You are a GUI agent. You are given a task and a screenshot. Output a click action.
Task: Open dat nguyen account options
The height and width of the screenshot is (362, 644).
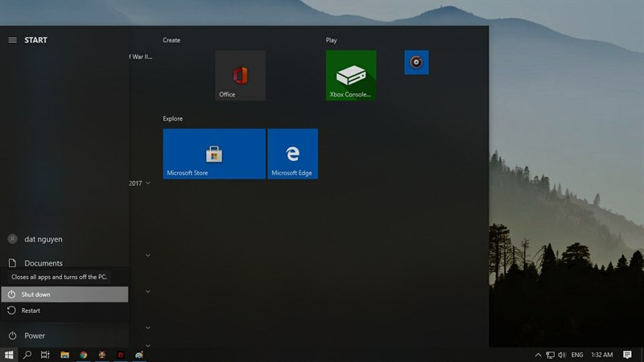click(x=64, y=239)
